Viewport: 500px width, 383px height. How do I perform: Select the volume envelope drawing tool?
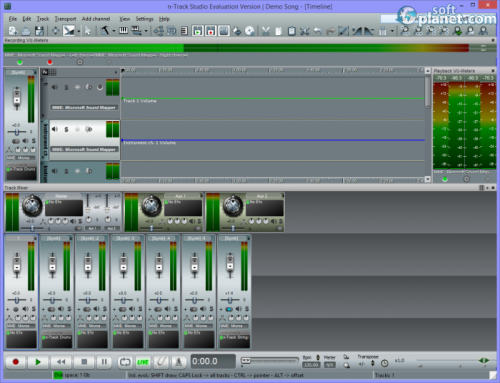pyautogui.click(x=69, y=31)
